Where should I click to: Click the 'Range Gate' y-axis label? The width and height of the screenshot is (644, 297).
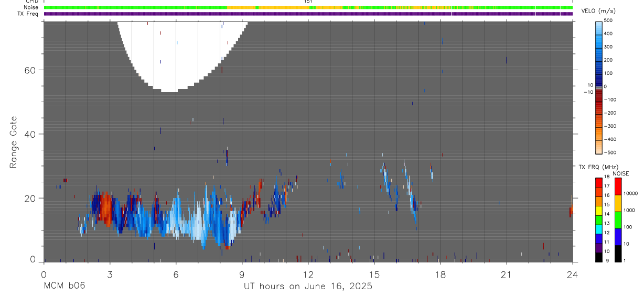pyautogui.click(x=14, y=142)
